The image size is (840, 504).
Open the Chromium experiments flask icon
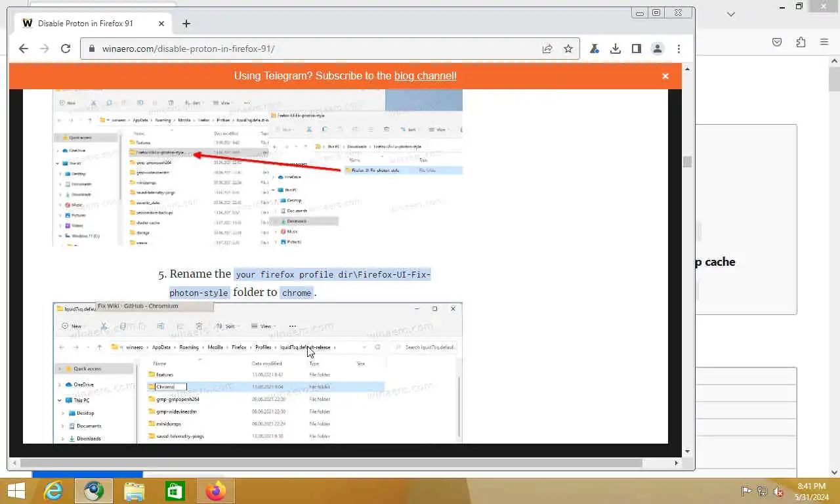595,49
